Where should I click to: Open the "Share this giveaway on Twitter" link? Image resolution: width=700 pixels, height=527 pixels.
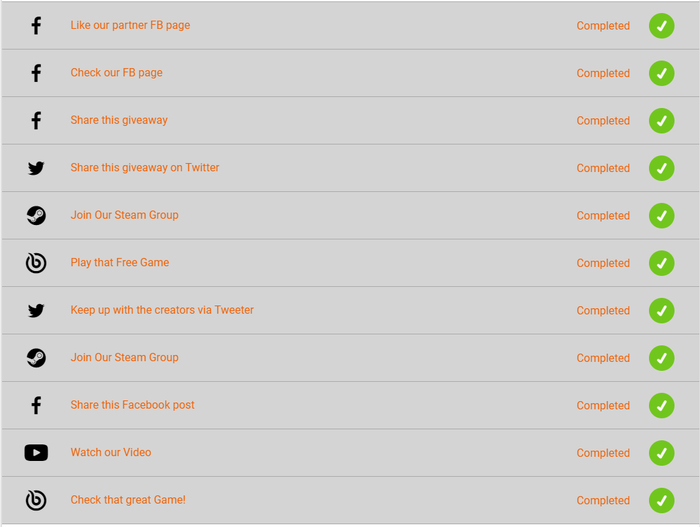[x=144, y=168]
